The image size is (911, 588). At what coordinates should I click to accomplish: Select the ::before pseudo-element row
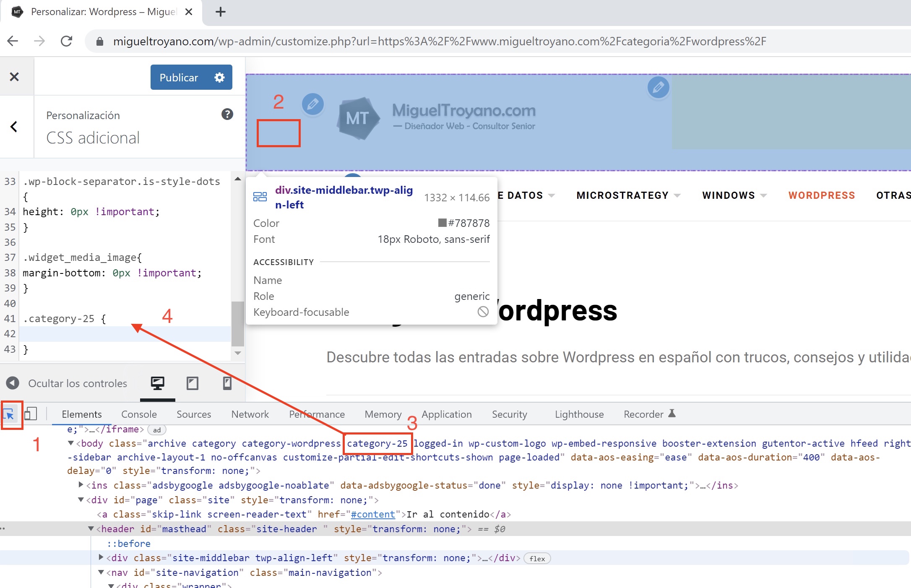[129, 544]
